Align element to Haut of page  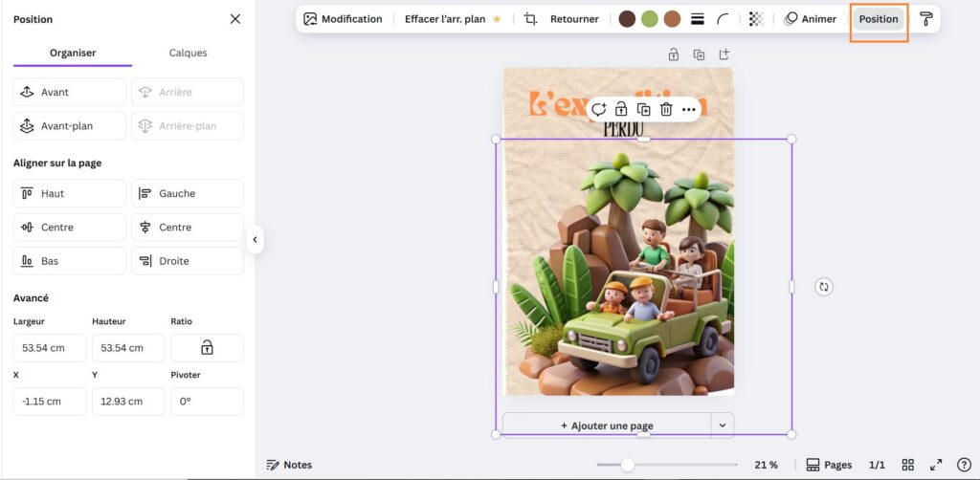69,193
